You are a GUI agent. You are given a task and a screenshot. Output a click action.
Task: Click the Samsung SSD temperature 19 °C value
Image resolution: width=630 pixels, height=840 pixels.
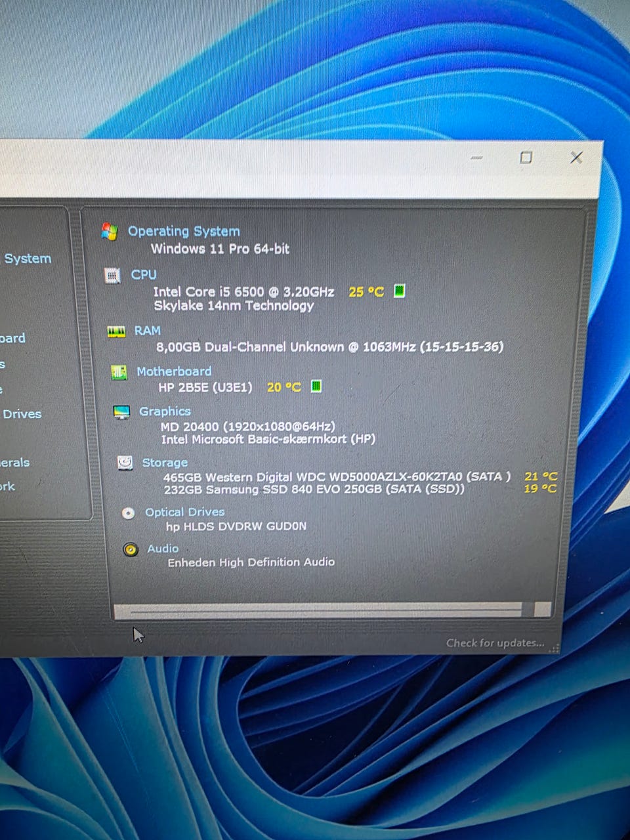pyautogui.click(x=540, y=488)
